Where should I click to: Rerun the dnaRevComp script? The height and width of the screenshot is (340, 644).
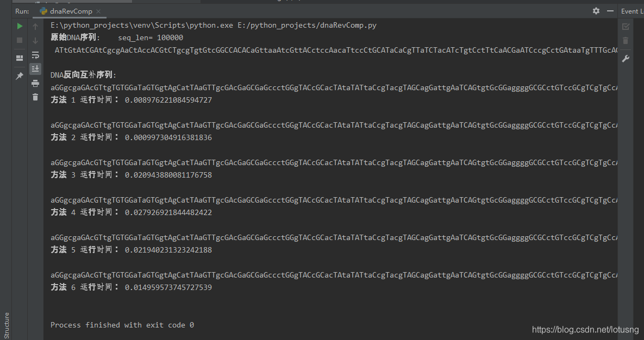[20, 26]
